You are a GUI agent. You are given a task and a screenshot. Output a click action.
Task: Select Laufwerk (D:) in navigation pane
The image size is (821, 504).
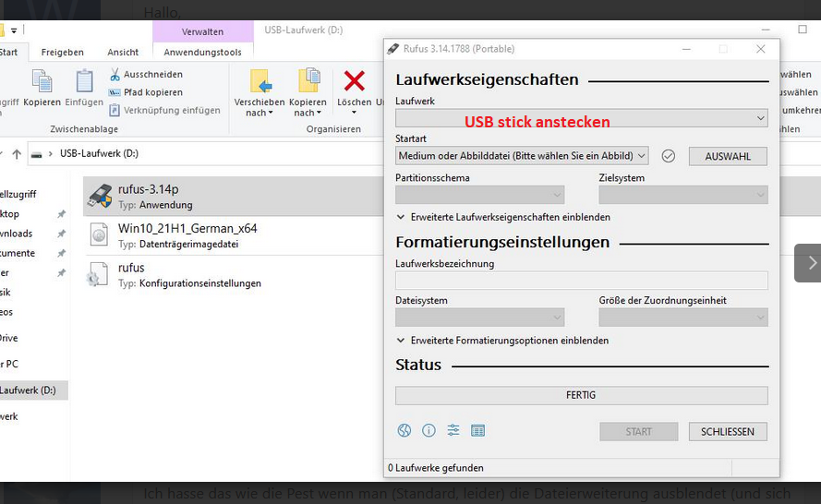[33, 390]
